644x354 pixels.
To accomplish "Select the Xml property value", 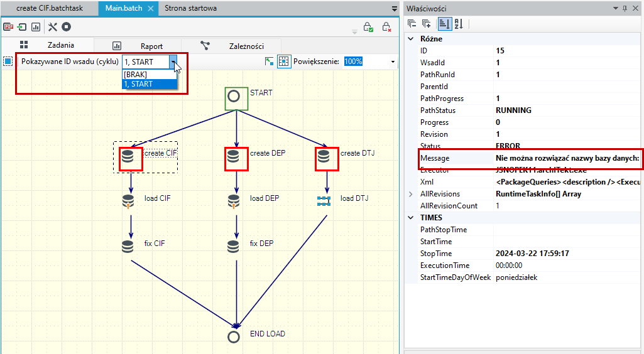I will point(567,182).
